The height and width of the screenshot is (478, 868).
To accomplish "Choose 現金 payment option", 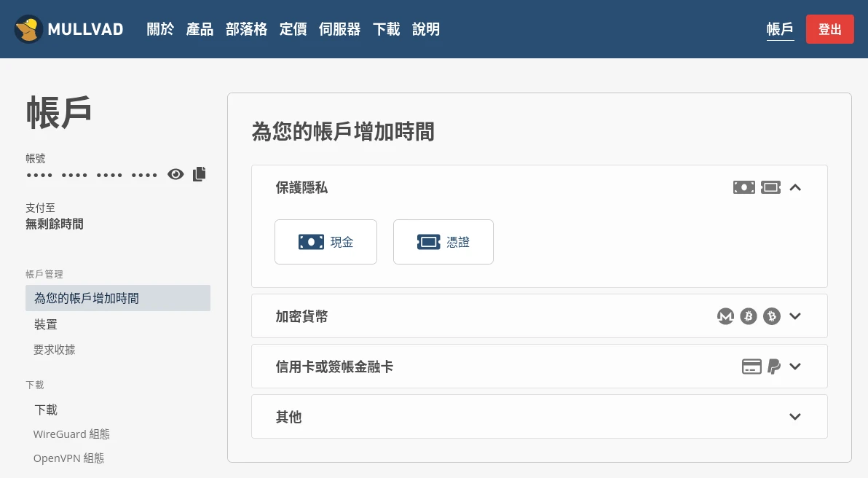I will (325, 242).
